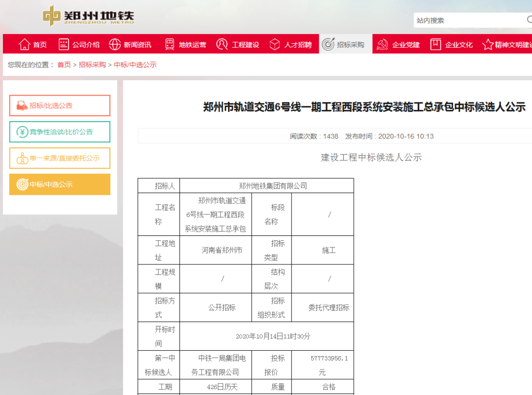
Task: Open the 新闻资讯 menu
Action: 130,44
